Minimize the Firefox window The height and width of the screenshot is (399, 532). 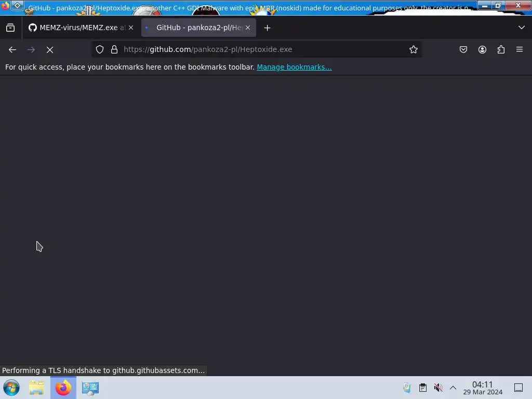pyautogui.click(x=485, y=5)
